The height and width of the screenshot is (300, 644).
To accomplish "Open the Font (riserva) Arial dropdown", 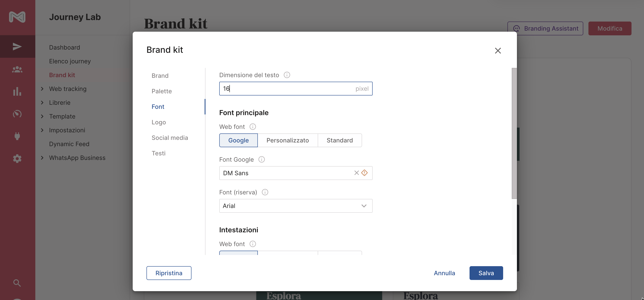I will (x=296, y=206).
